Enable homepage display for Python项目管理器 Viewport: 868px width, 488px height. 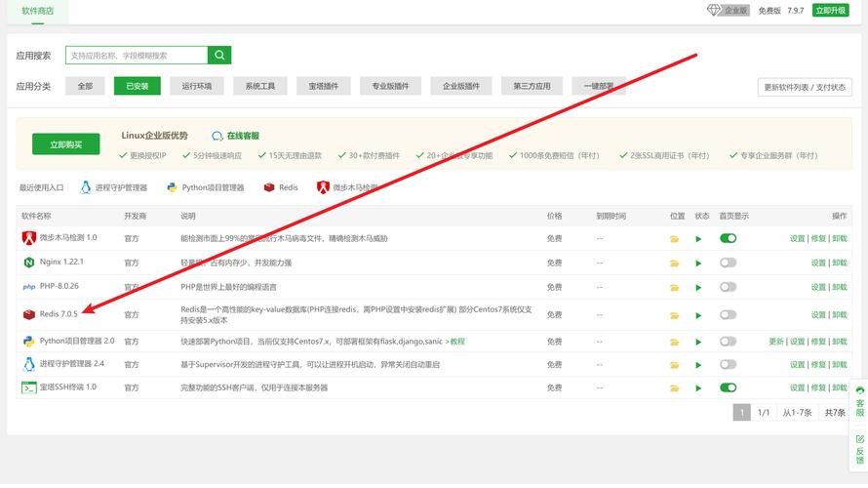[728, 342]
